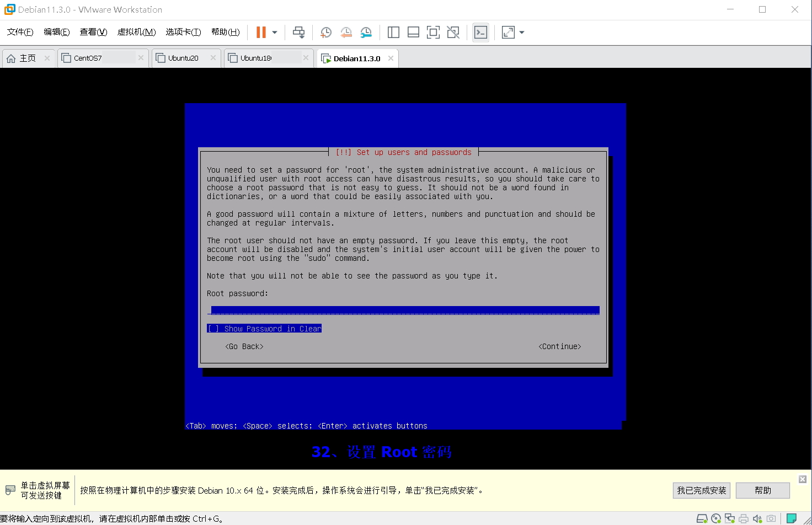Switch to the Ubuntu20 tab
Screen dimensions: 812x525
click(x=186, y=58)
